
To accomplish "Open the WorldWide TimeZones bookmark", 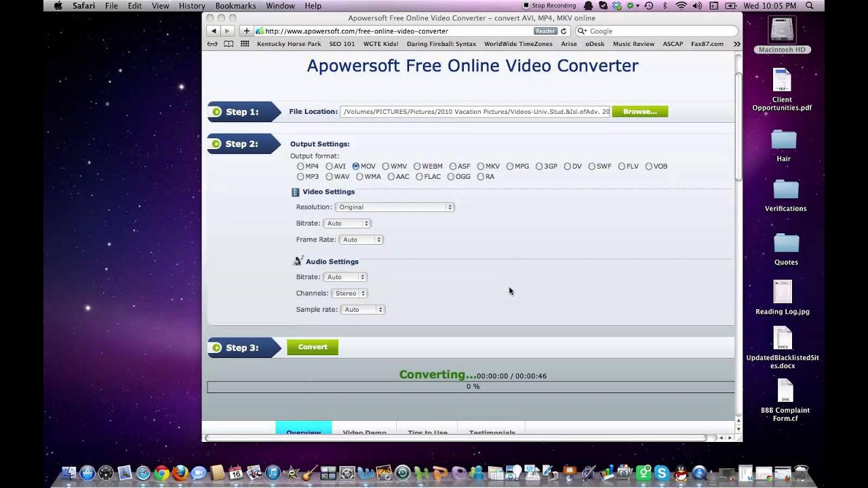I will tap(518, 44).
